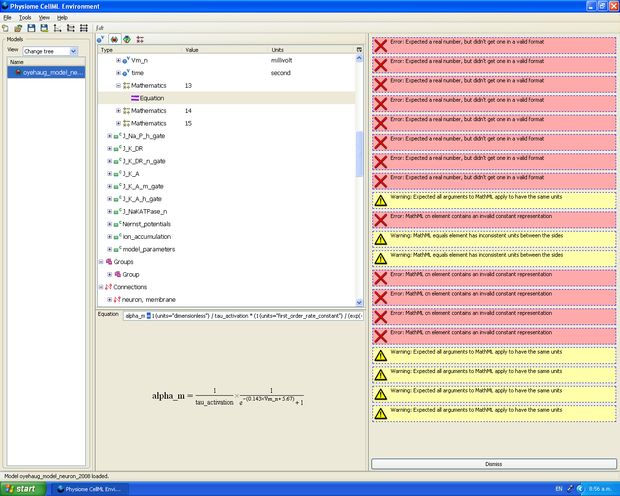Click the Value column header
620x496 pixels.
click(x=227, y=50)
